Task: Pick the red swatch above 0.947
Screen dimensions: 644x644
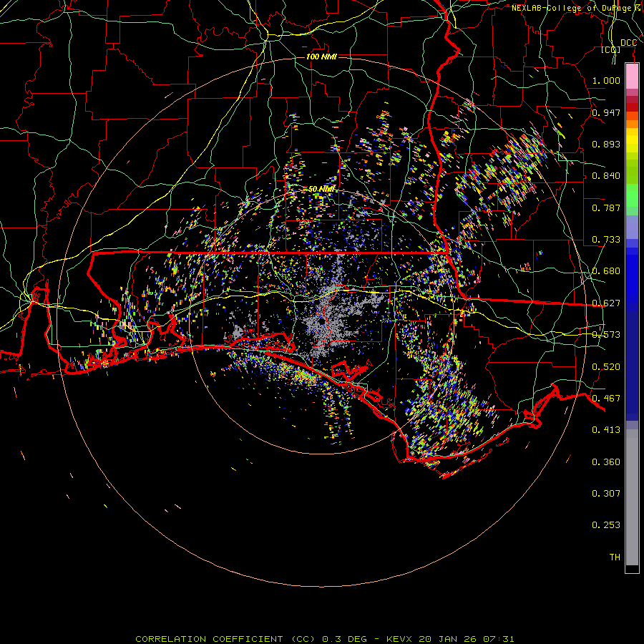Action: tap(632, 107)
